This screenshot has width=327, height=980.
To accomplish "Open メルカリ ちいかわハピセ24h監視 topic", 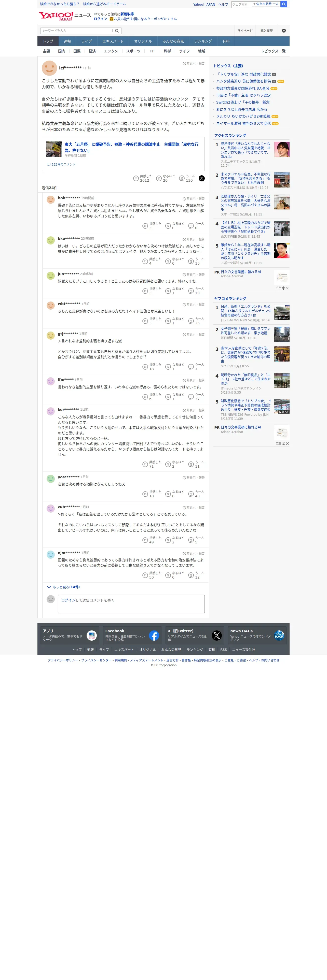I will pos(243,117).
